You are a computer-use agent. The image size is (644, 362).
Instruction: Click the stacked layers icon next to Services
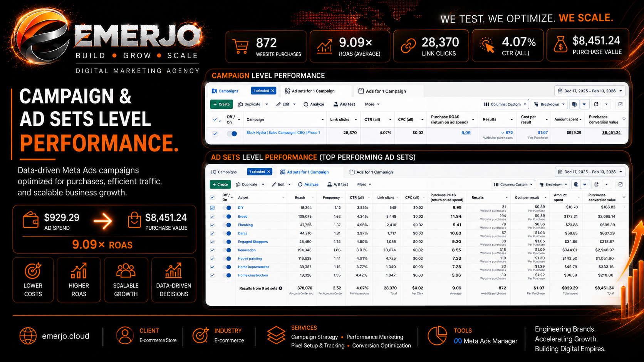click(x=276, y=335)
